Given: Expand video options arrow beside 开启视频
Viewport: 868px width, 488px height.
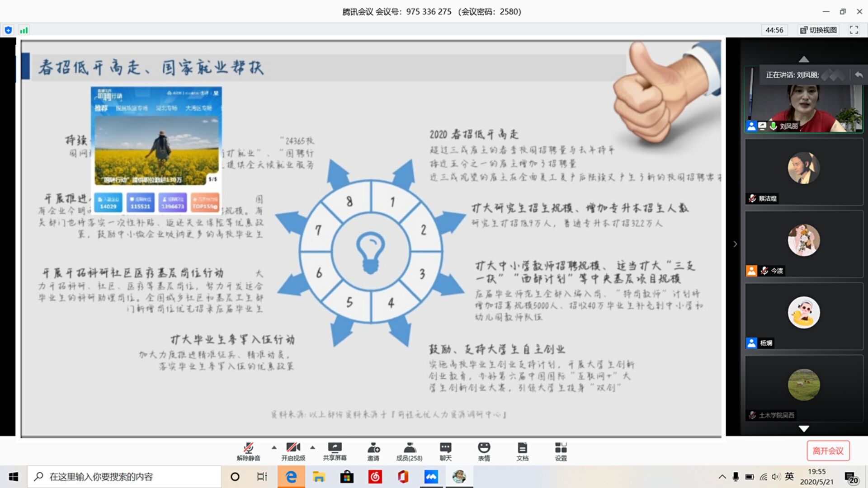Looking at the screenshot, I should [312, 447].
